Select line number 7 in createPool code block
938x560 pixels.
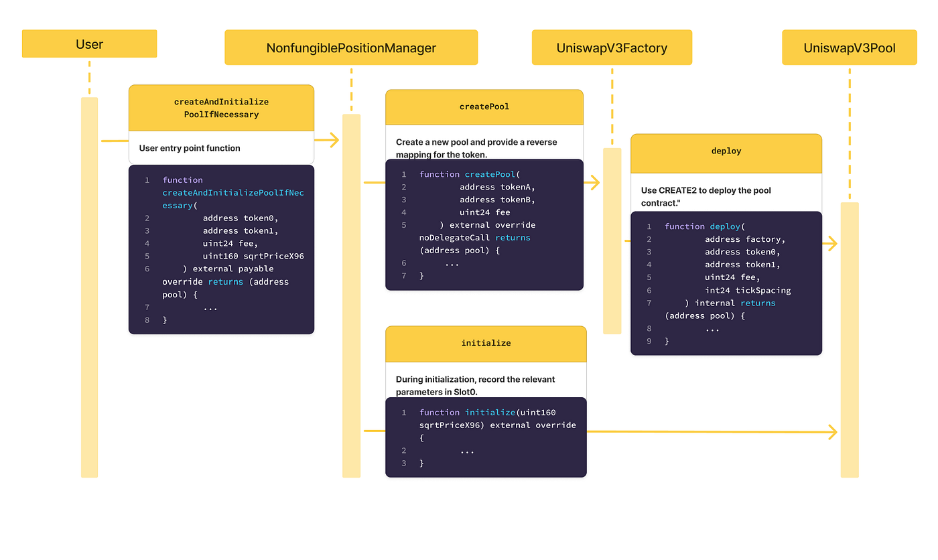point(404,276)
